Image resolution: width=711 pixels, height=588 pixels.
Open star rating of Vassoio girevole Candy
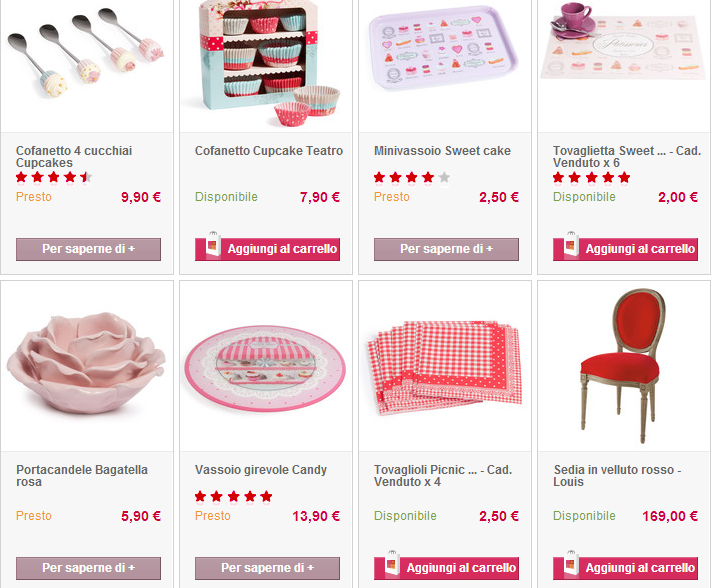point(234,496)
